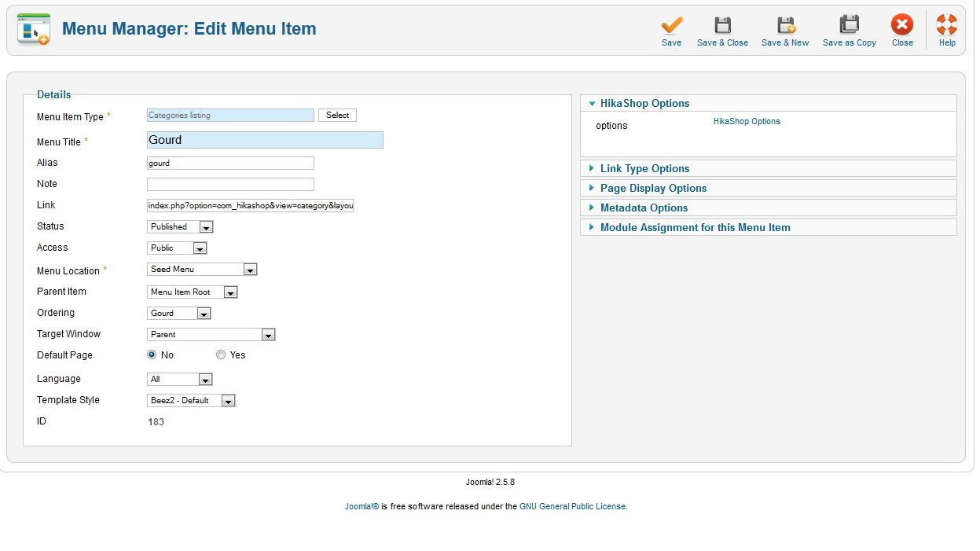The height and width of the screenshot is (551, 980).
Task: Expand Module Assignment for this Menu Item
Action: tap(769, 227)
